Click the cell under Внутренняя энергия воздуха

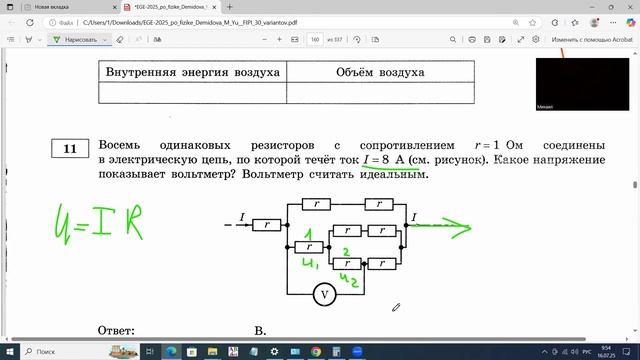coord(193,93)
